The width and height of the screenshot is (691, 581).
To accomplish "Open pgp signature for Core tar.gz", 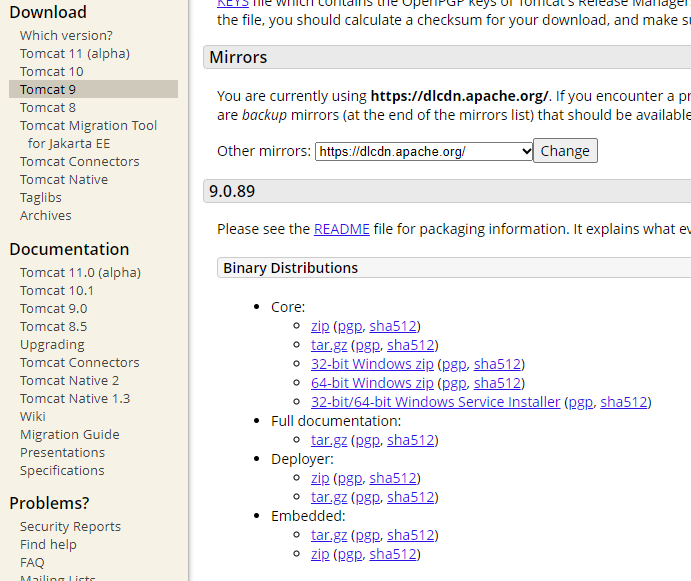I will point(368,346).
